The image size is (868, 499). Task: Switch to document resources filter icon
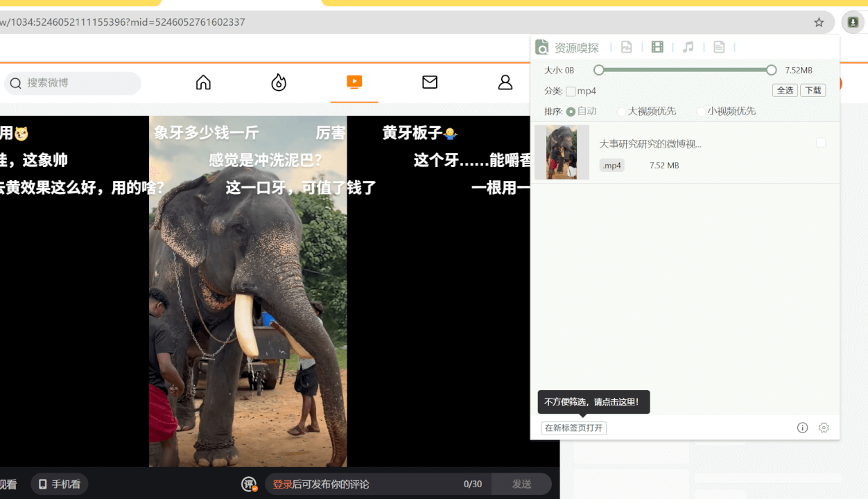[719, 47]
